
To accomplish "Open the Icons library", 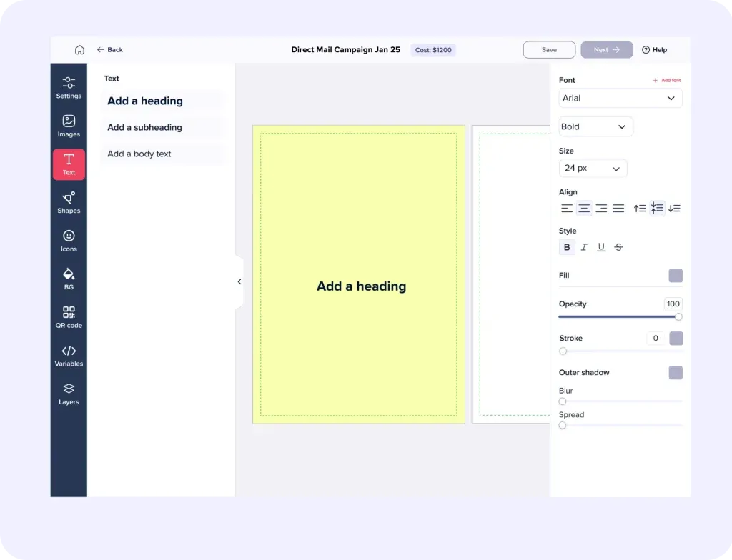I will (x=69, y=241).
